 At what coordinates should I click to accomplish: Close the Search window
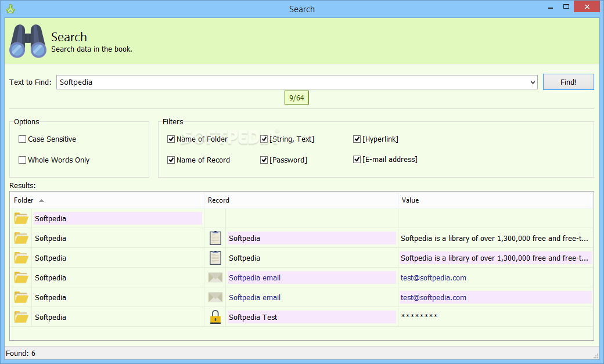[587, 6]
